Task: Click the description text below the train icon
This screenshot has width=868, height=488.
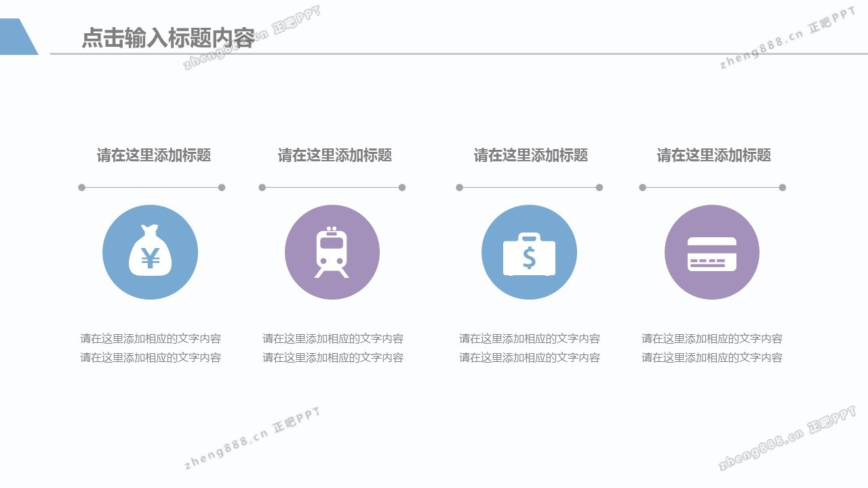Action: tap(333, 348)
